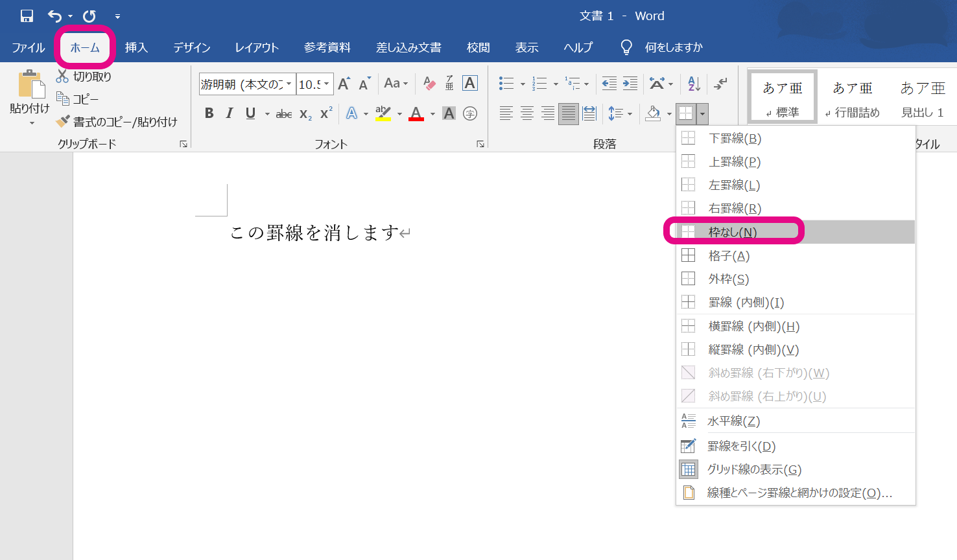Open 線種とページ罫線と網かけの設定(O)
This screenshot has width=957, height=560.
tap(796, 493)
